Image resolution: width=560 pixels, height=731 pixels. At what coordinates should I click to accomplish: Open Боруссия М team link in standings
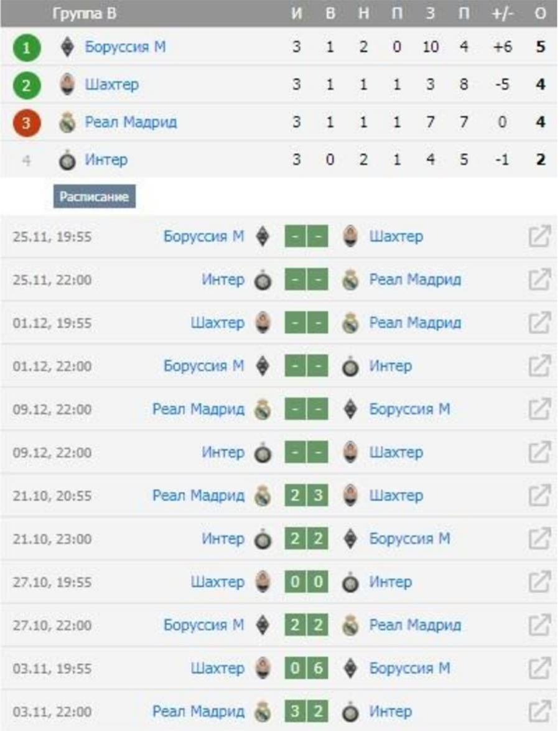pyautogui.click(x=125, y=47)
